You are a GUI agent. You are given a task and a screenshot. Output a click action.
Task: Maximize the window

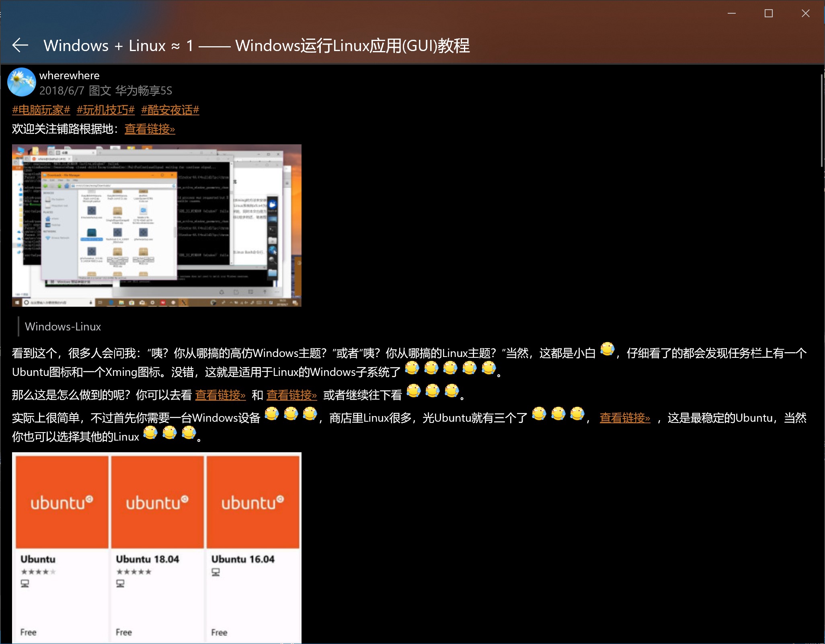pyautogui.click(x=769, y=13)
